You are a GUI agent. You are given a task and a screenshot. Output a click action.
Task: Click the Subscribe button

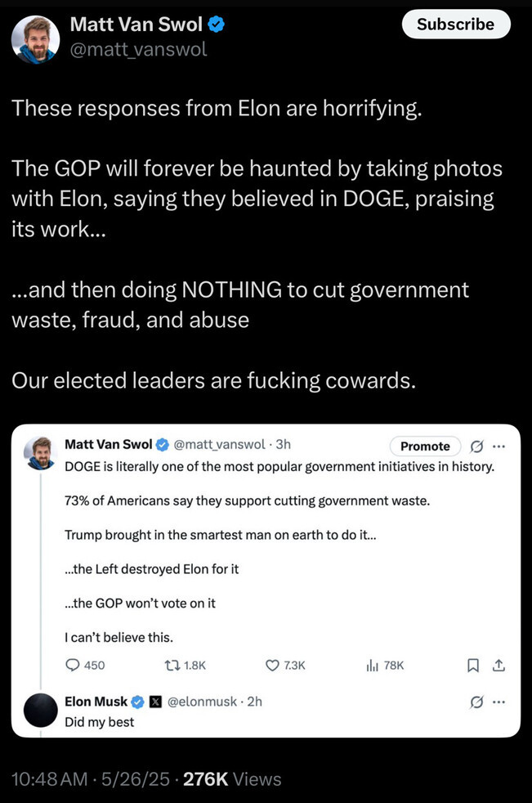455,25
